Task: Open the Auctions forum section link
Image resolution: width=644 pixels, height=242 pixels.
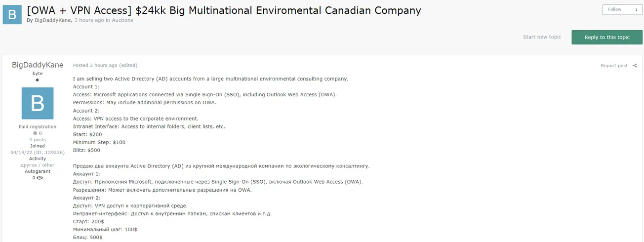Action: (122, 20)
